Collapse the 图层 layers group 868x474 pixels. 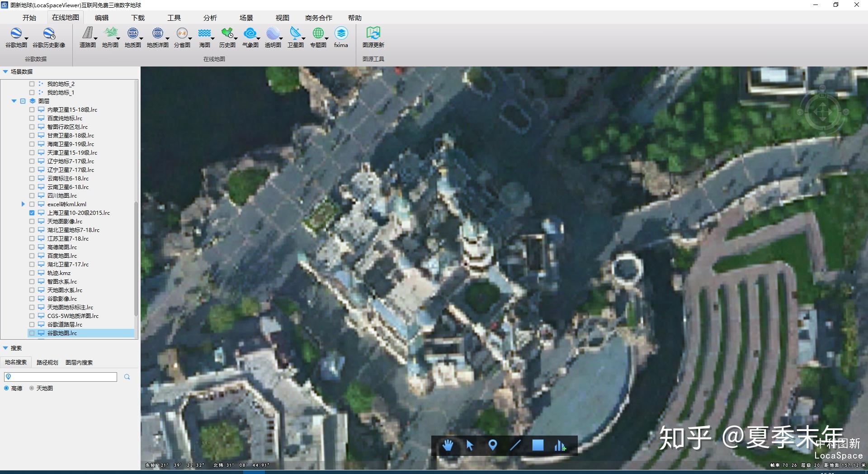[14, 101]
